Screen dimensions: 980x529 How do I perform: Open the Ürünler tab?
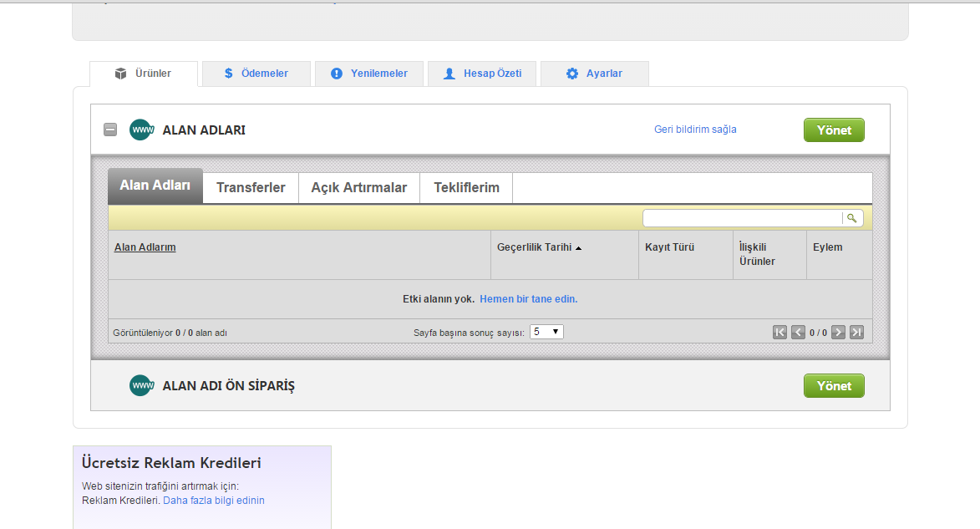coord(144,74)
